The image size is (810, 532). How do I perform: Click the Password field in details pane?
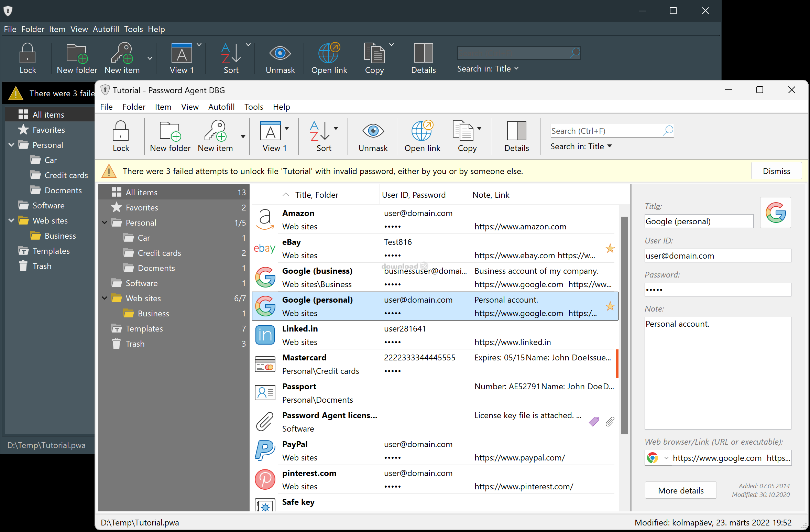pos(718,290)
